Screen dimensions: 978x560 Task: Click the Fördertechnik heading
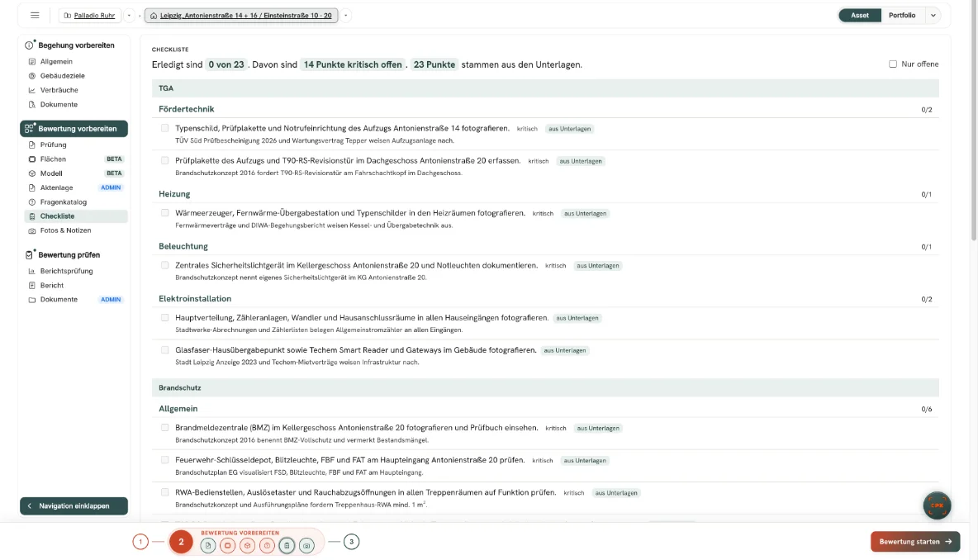[187, 109]
